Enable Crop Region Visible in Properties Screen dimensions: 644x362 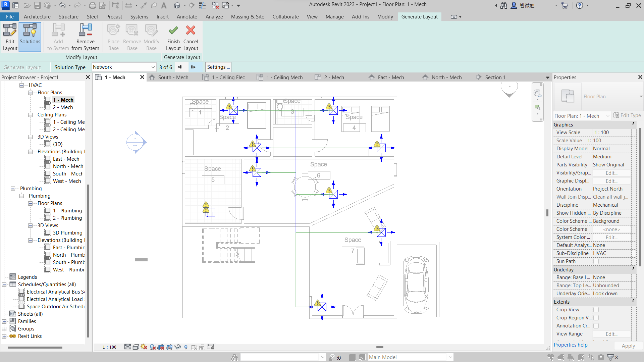tap(596, 318)
